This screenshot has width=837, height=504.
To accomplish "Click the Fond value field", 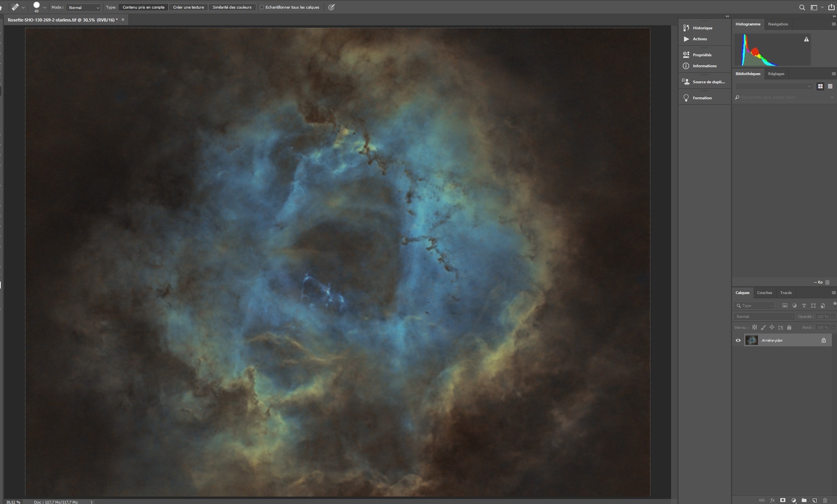I will pyautogui.click(x=823, y=327).
